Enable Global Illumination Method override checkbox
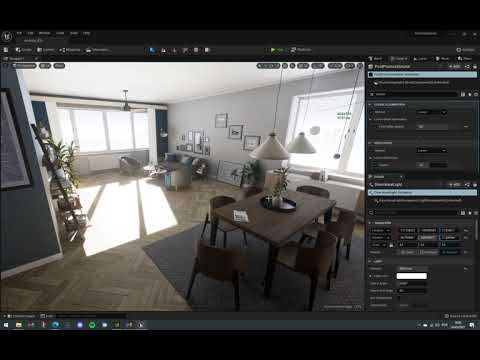480x360 pixels. coord(372,112)
